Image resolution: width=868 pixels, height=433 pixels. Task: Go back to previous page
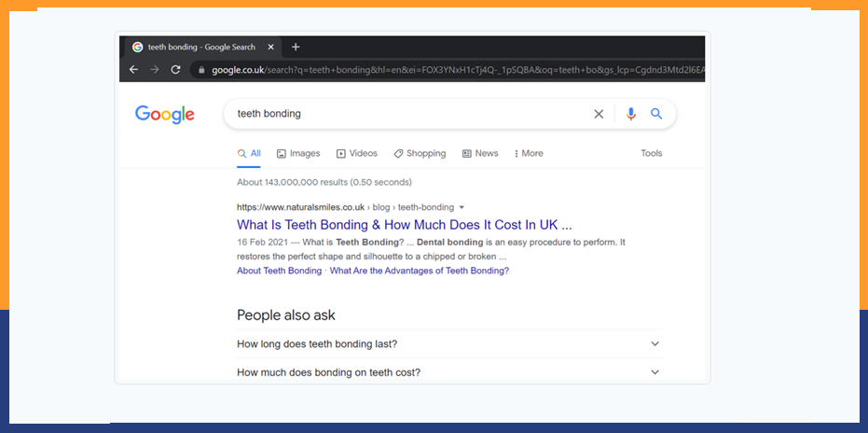[133, 69]
